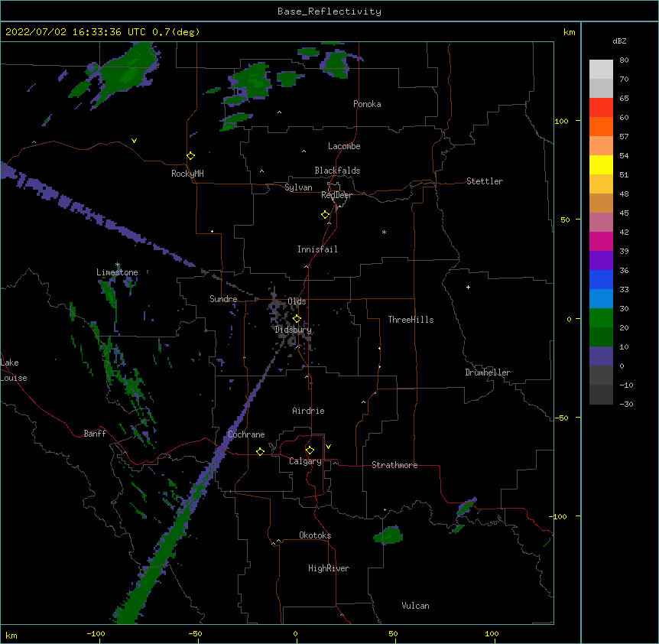Screen dimensions: 659x644
Task: Click the Calgary city label
Action: 305,461
